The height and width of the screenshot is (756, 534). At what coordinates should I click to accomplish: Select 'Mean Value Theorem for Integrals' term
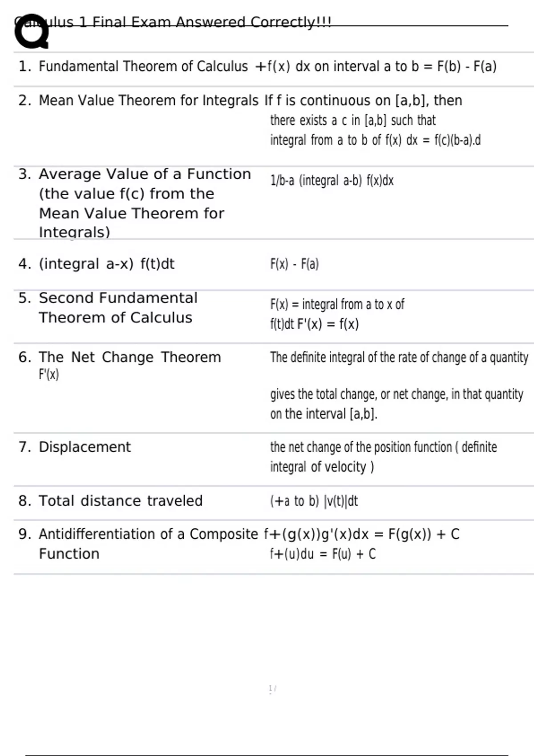148,101
